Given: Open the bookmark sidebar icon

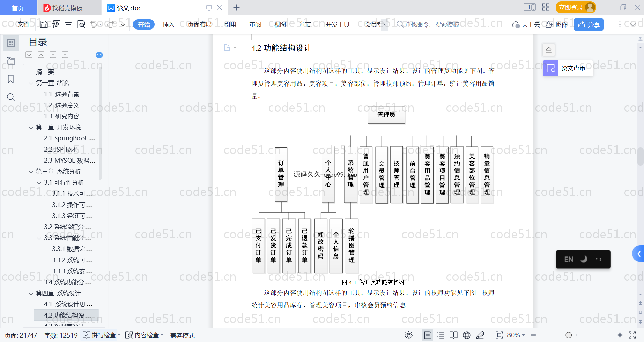Looking at the screenshot, I should click(11, 79).
